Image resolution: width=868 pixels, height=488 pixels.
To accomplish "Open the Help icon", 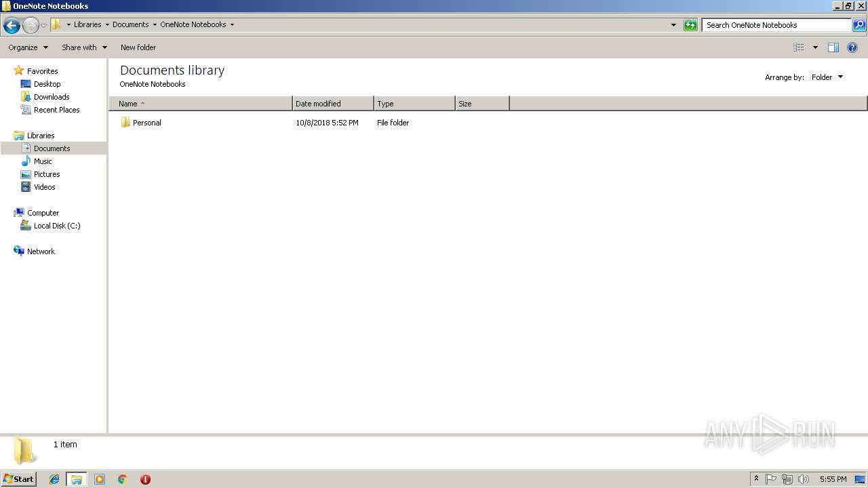I will [x=852, y=47].
